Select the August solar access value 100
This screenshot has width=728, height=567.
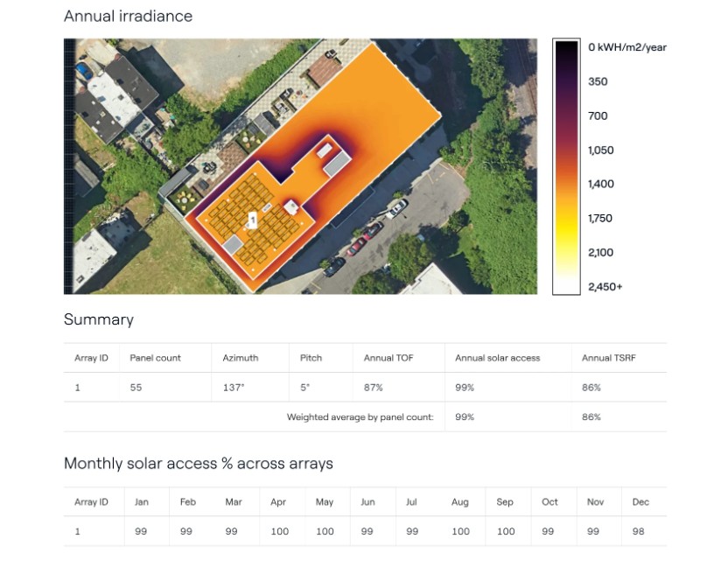tap(460, 531)
